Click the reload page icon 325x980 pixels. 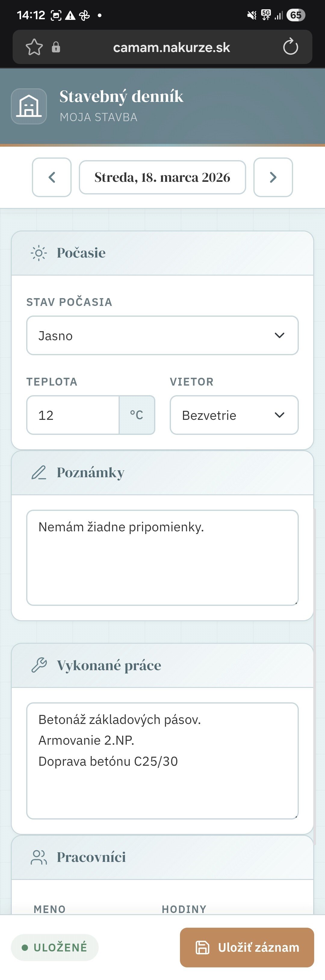tap(290, 47)
